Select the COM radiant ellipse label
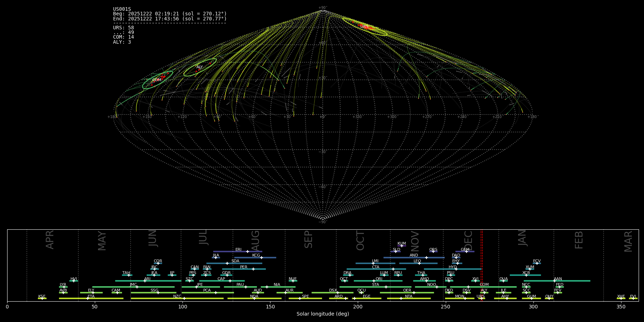644x322 pixels. click(157, 80)
